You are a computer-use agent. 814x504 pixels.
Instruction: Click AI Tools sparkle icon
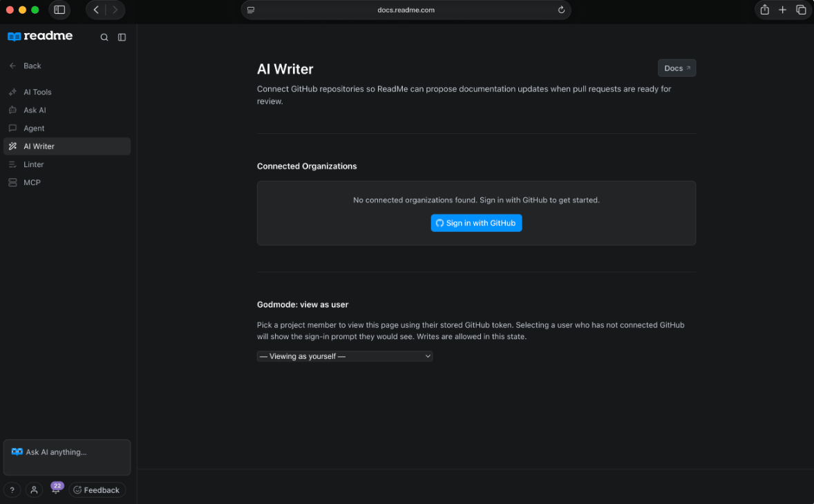click(x=13, y=92)
